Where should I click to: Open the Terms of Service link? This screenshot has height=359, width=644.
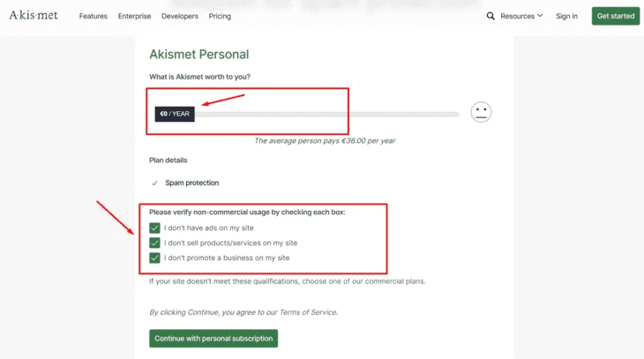[x=308, y=312]
